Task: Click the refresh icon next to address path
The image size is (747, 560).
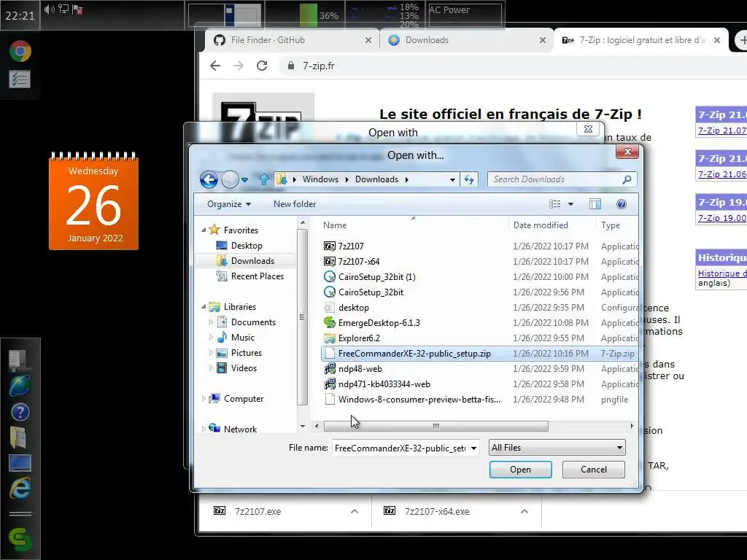Action: coord(469,179)
